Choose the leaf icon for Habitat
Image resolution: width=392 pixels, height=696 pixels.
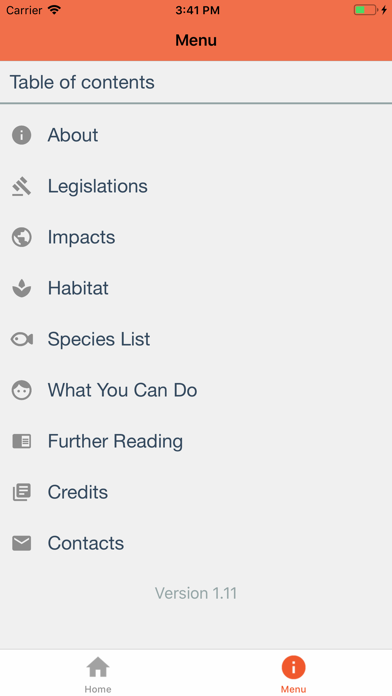coord(21,289)
